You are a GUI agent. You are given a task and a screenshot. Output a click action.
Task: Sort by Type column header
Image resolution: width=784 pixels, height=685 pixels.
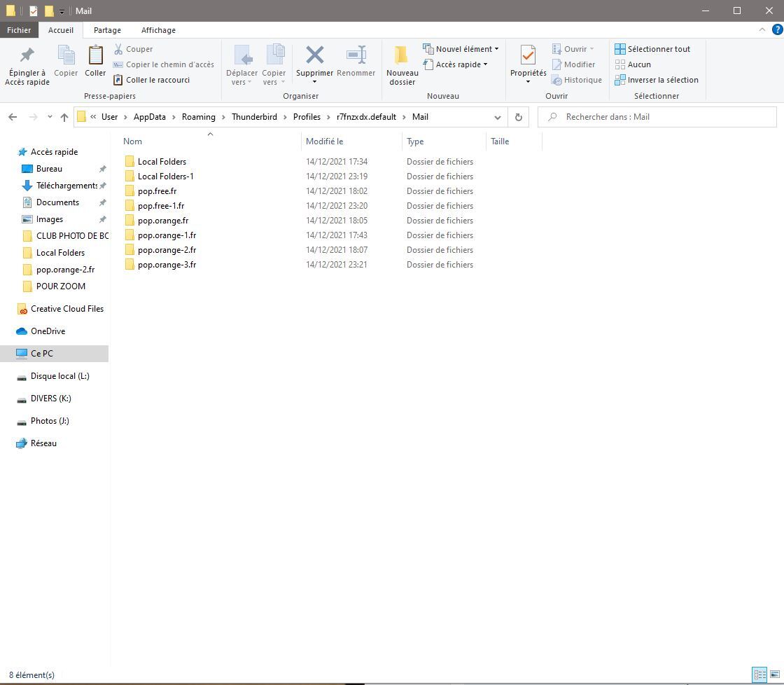pos(444,141)
